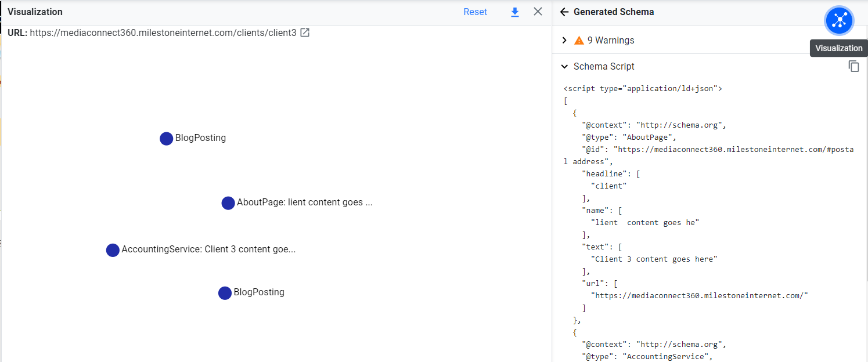Click the "headline" key in script
This screenshot has width=868, height=362.
[x=606, y=174]
